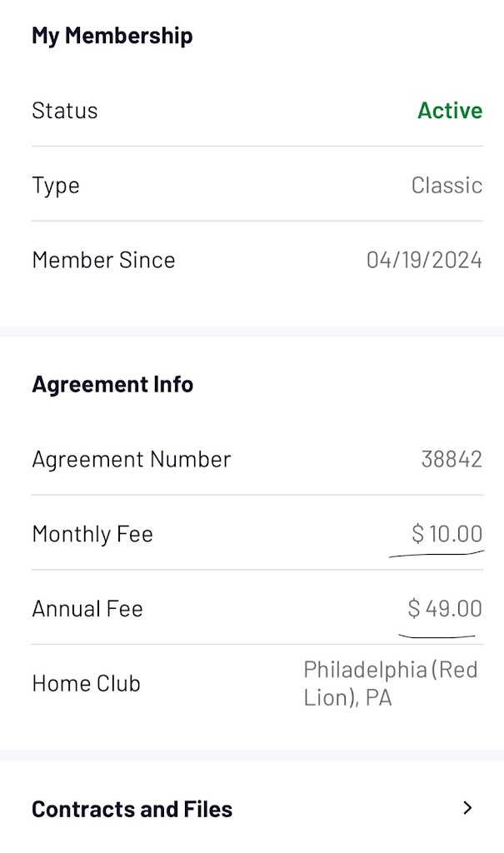504x853 pixels.
Task: Tap the Member Since label
Action: (x=103, y=260)
